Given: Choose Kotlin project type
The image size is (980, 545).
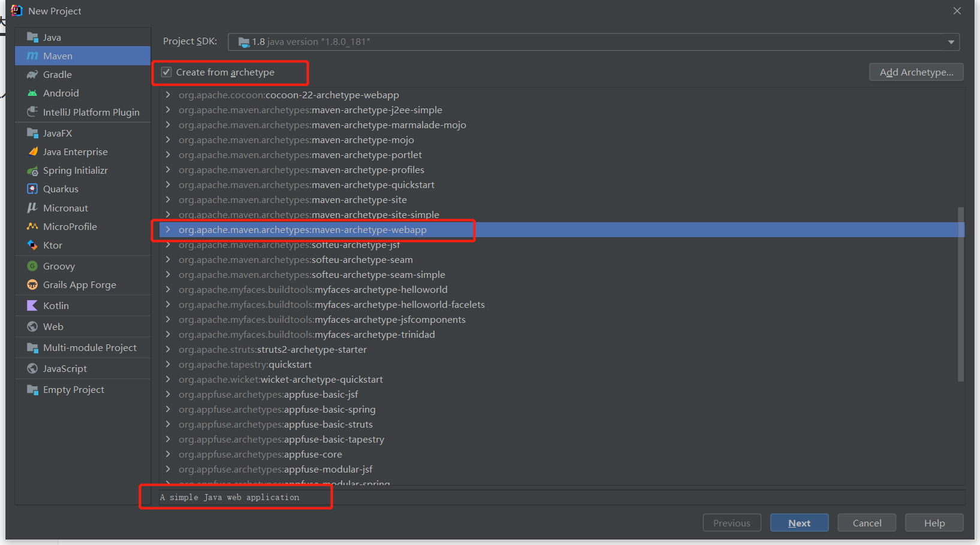Looking at the screenshot, I should pyautogui.click(x=83, y=305).
